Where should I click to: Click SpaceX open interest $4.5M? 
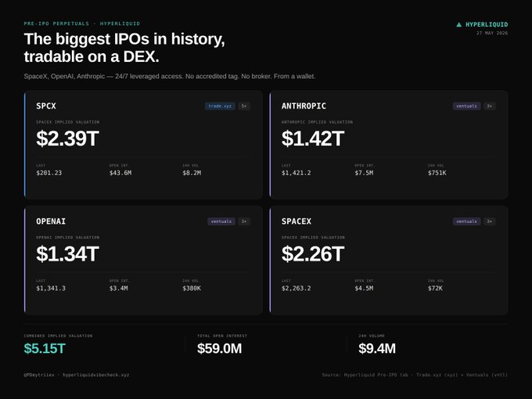tap(364, 288)
